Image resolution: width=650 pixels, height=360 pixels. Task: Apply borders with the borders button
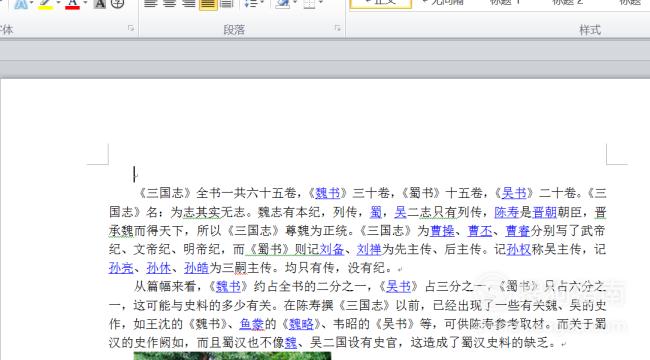pos(309,4)
